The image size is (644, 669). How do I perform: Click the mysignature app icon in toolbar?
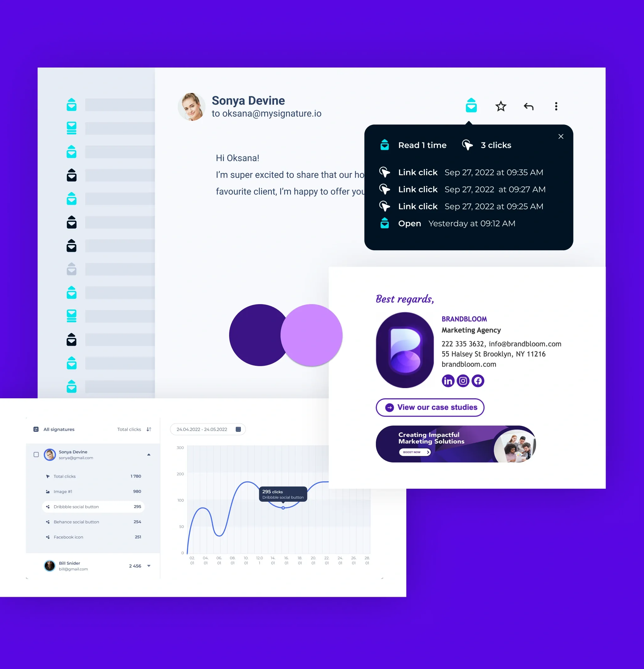472,106
